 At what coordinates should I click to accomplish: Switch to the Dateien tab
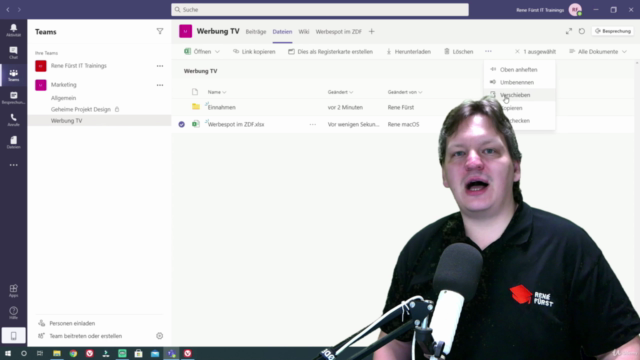click(x=282, y=31)
